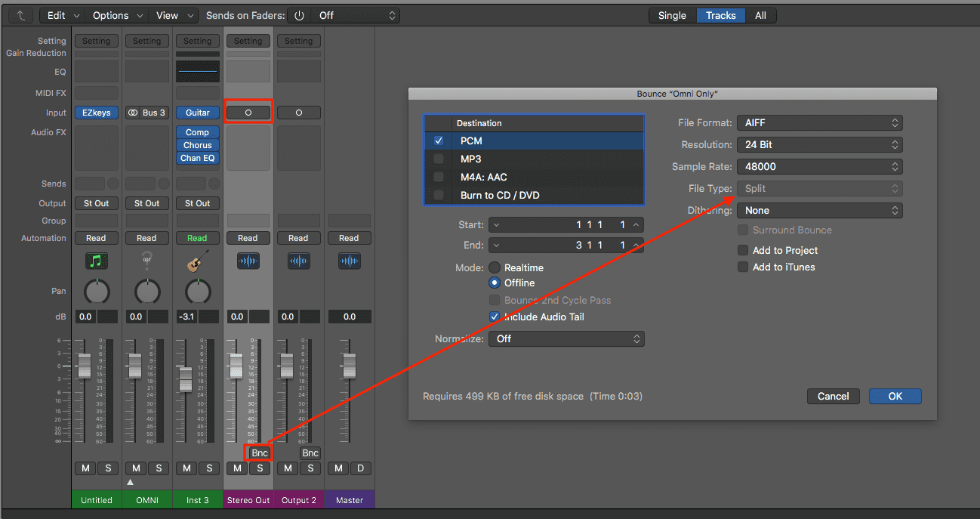Uncheck the Include Audio Tail checkbox
Viewport: 980px width, 519px height.
tap(495, 317)
